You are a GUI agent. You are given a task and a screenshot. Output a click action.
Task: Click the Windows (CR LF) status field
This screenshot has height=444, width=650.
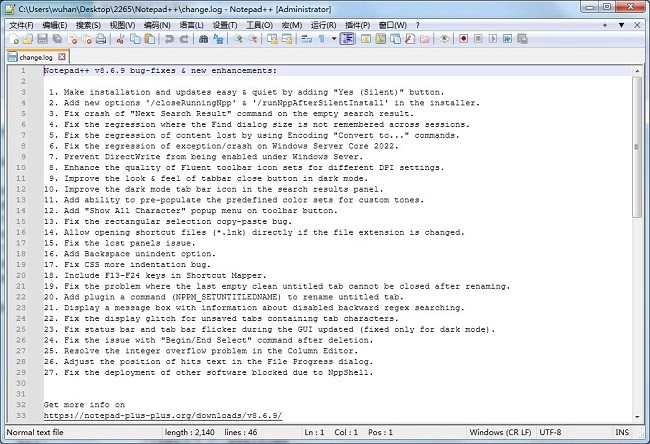[x=500, y=432]
